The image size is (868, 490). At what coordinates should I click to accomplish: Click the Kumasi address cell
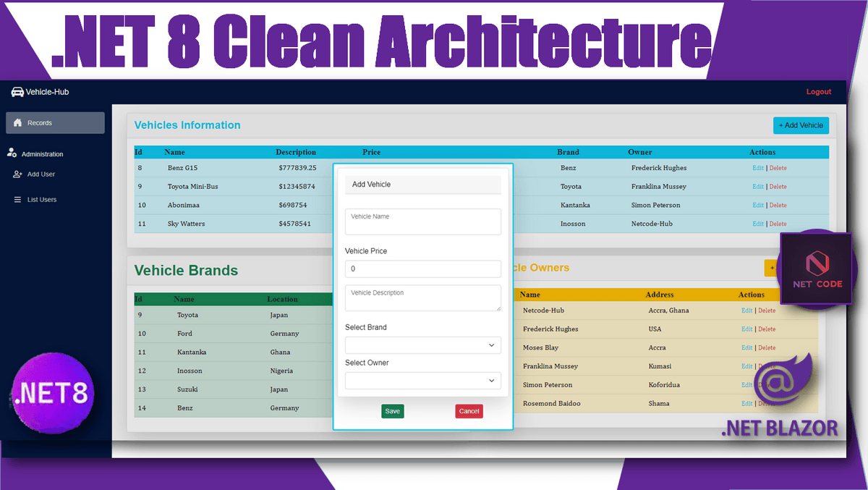click(x=660, y=366)
